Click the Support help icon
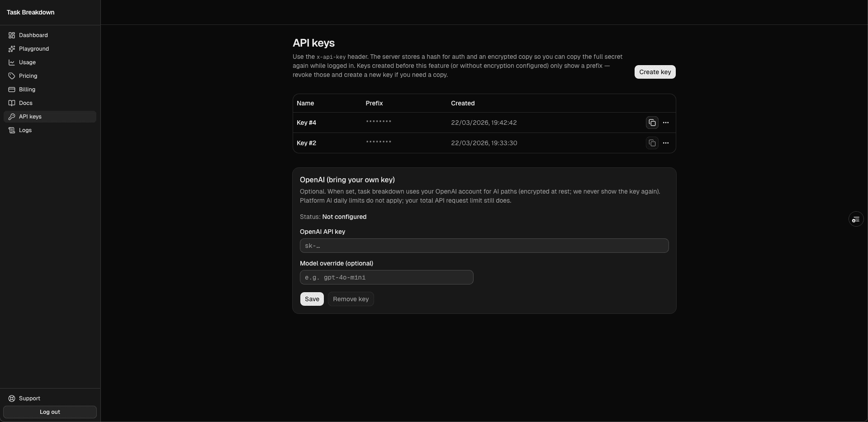 (x=11, y=398)
